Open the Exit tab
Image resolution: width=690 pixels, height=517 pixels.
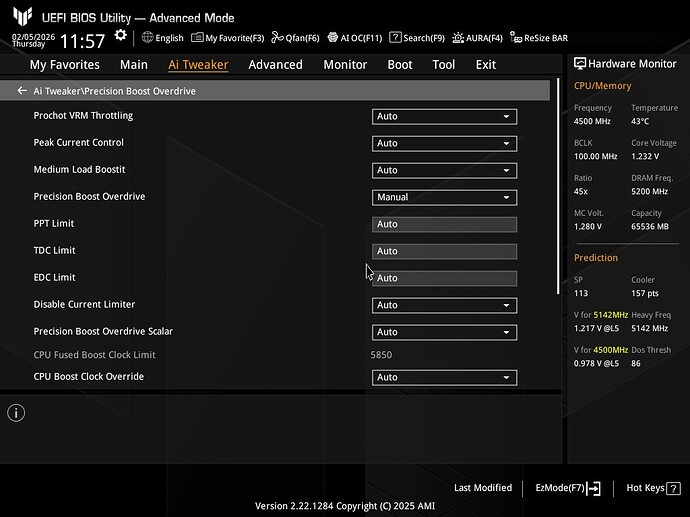(x=486, y=65)
